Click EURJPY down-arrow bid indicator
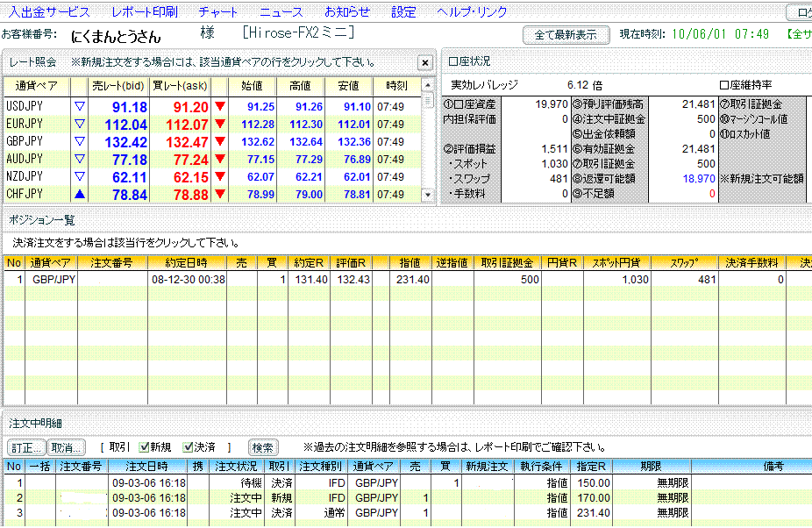Screen dimensions: 812x528 (79, 124)
